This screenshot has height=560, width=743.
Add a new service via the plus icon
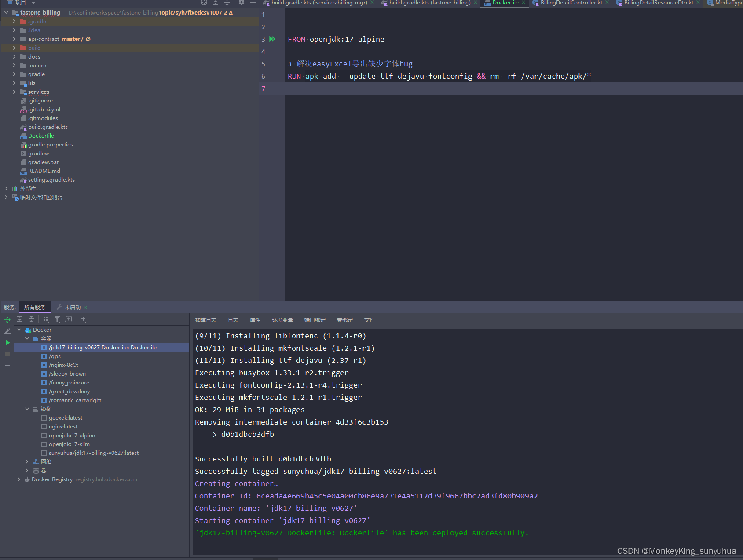point(84,319)
